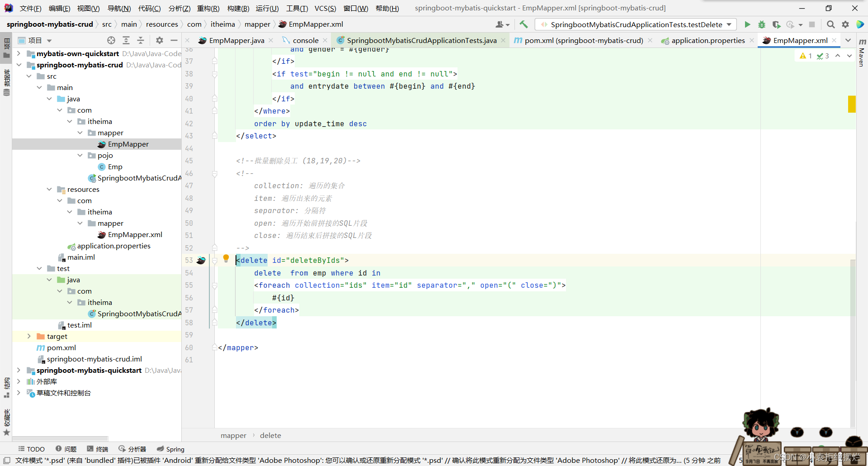Open the 文件(F) menu
Image resolution: width=868 pixels, height=466 pixels.
(x=30, y=8)
